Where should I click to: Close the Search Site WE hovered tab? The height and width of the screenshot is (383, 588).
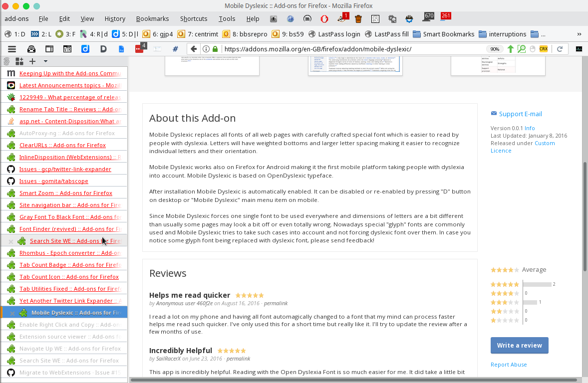11,241
